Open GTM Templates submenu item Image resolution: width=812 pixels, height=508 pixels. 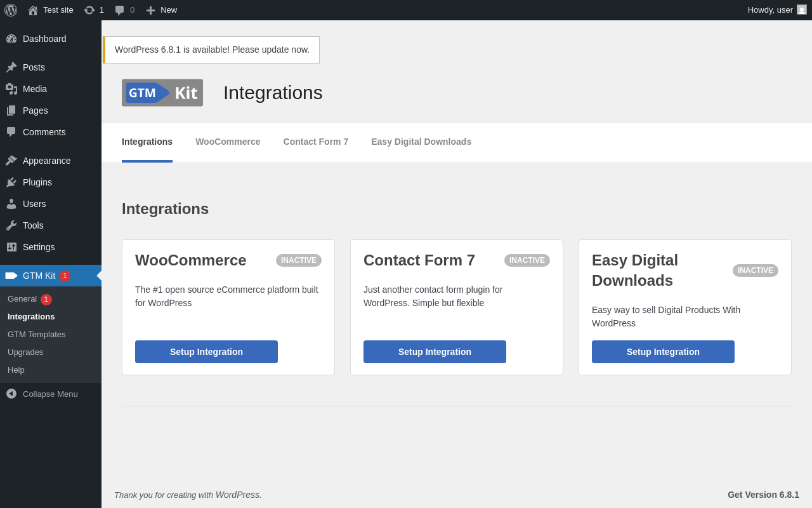coord(37,335)
